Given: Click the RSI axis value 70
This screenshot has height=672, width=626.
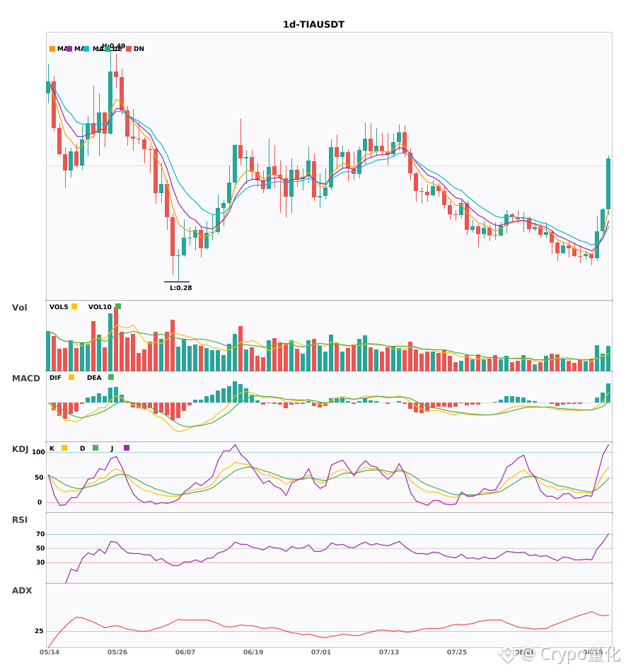Looking at the screenshot, I should point(40,534).
